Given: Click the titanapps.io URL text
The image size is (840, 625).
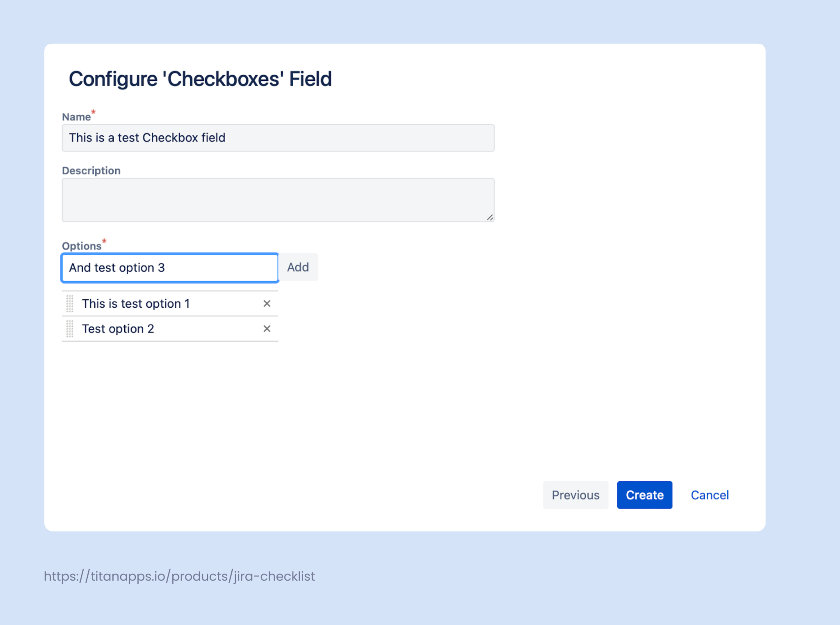Looking at the screenshot, I should point(179,576).
